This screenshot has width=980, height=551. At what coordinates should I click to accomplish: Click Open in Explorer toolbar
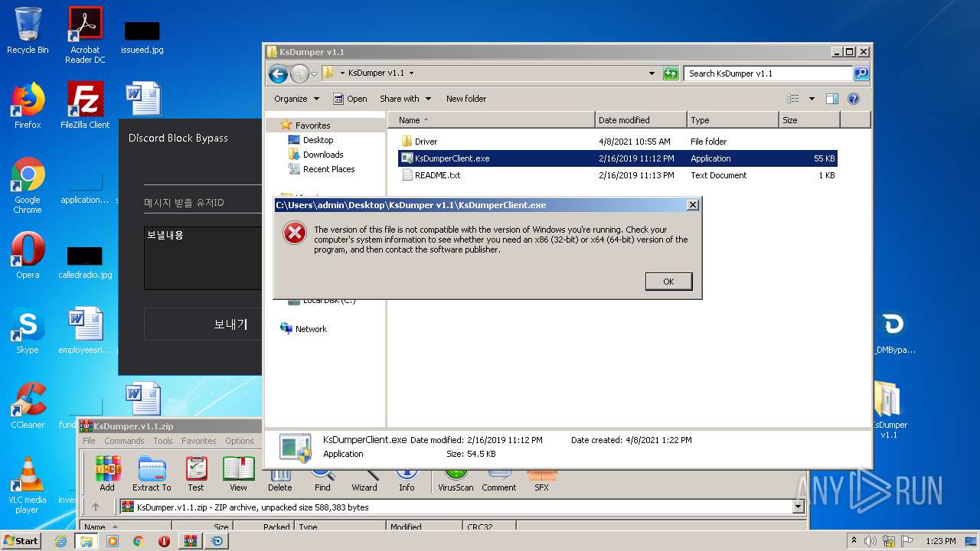350,99
